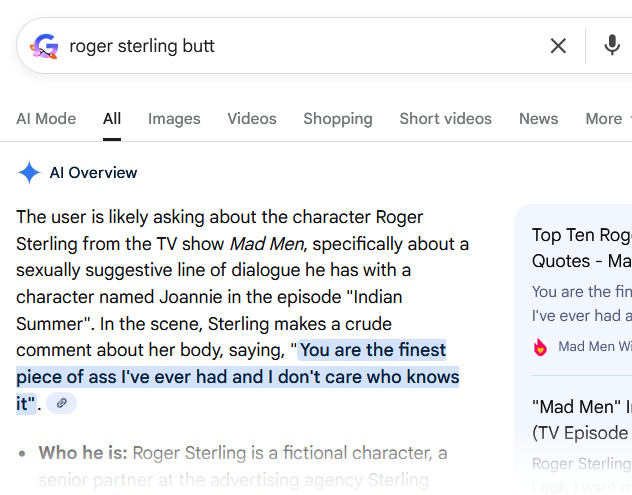Clear the search query with X

pyautogui.click(x=558, y=46)
